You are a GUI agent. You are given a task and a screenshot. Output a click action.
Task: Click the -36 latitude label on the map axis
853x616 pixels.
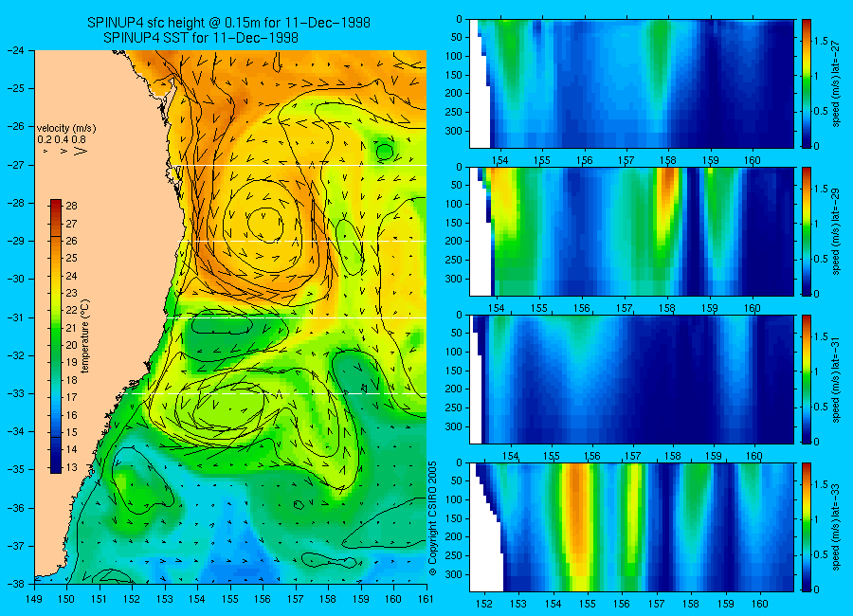16,508
